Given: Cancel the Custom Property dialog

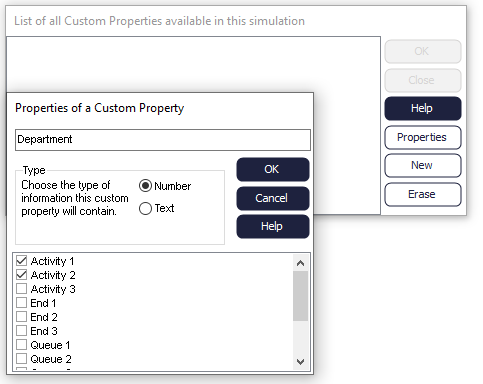Looking at the screenshot, I should [x=273, y=198].
